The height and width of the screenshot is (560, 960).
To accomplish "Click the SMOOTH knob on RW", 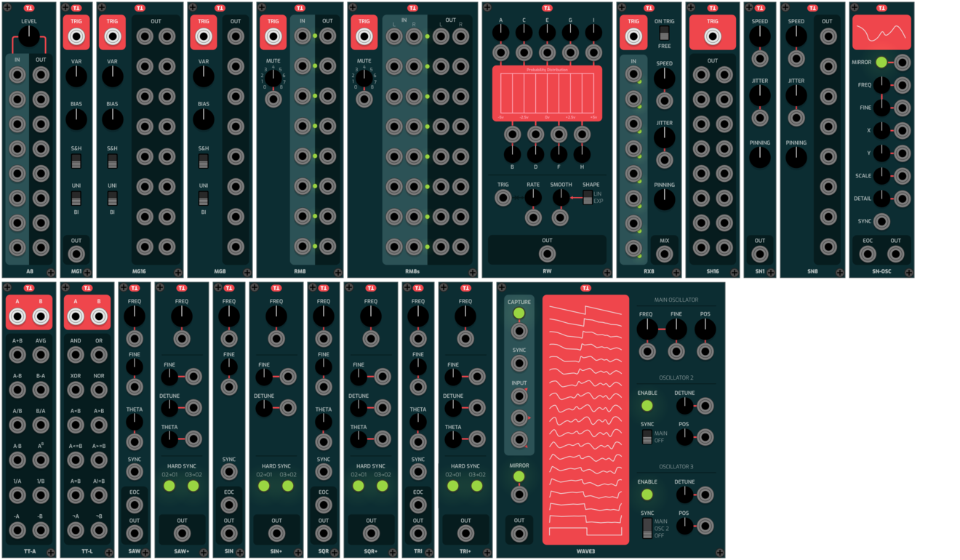I will coord(561,198).
